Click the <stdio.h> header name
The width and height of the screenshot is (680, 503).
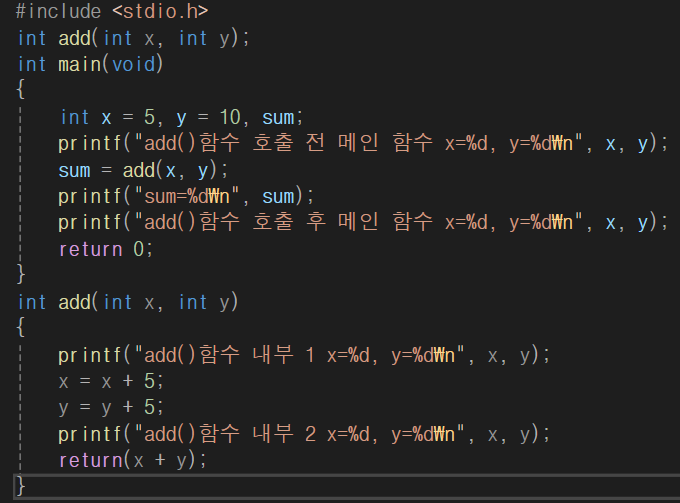click(160, 12)
